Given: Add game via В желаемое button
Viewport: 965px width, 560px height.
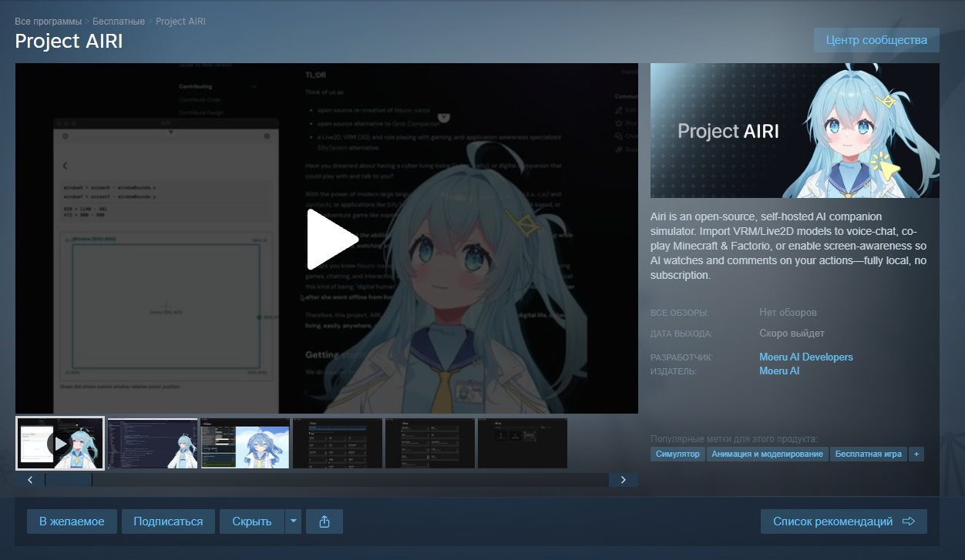Looking at the screenshot, I should point(72,521).
